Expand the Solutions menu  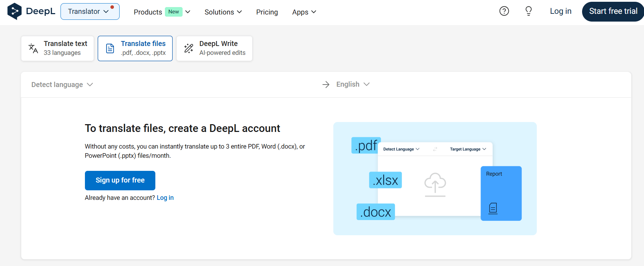click(x=223, y=12)
